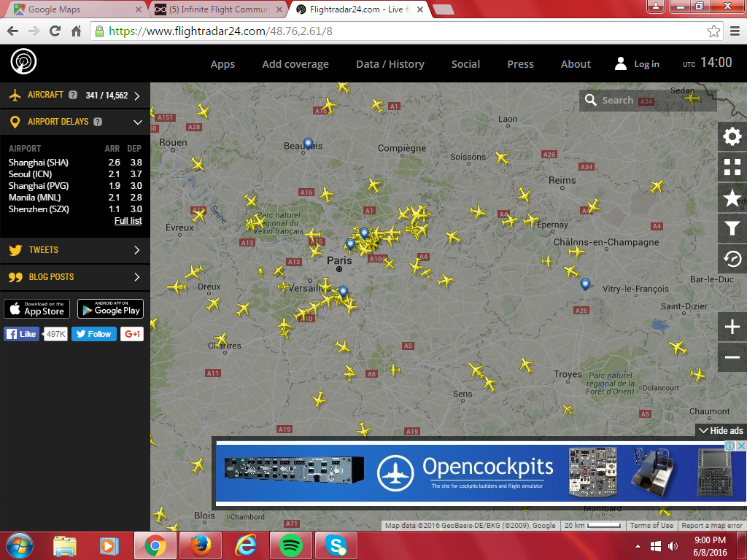Click Download on the App Store badge

pos(36,308)
